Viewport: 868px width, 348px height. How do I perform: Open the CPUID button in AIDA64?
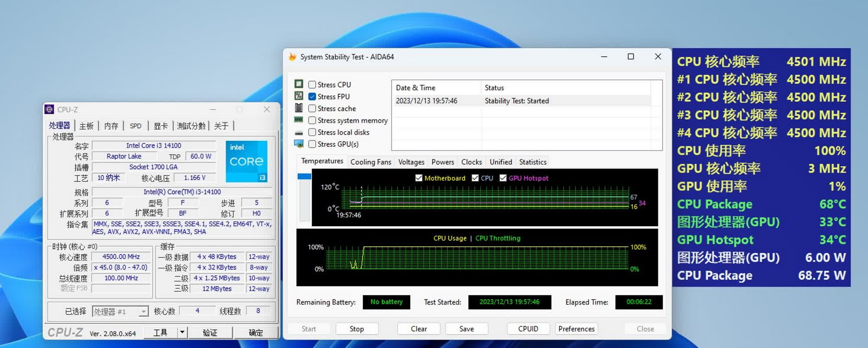point(528,329)
